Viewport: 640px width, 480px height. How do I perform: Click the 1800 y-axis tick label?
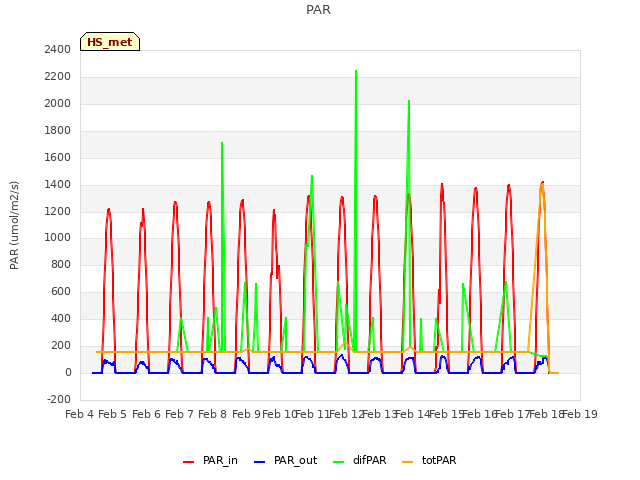coord(58,130)
